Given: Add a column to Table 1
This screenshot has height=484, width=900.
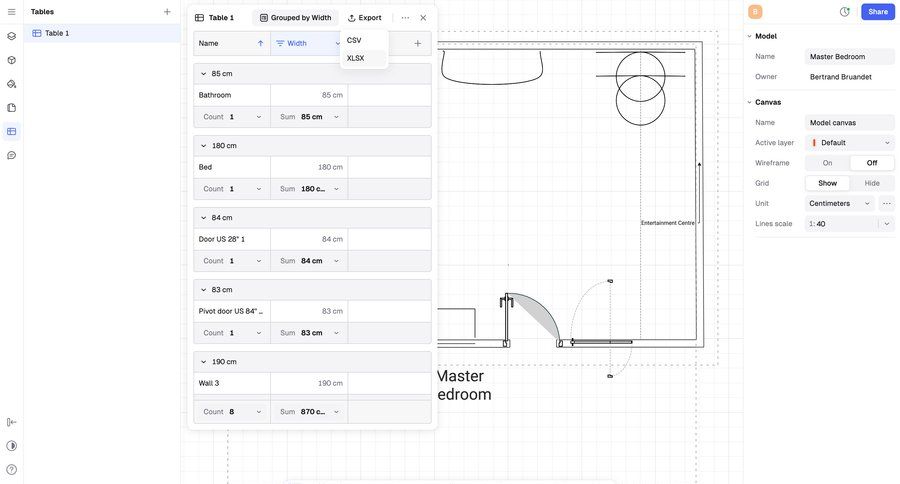Looking at the screenshot, I should pos(418,43).
